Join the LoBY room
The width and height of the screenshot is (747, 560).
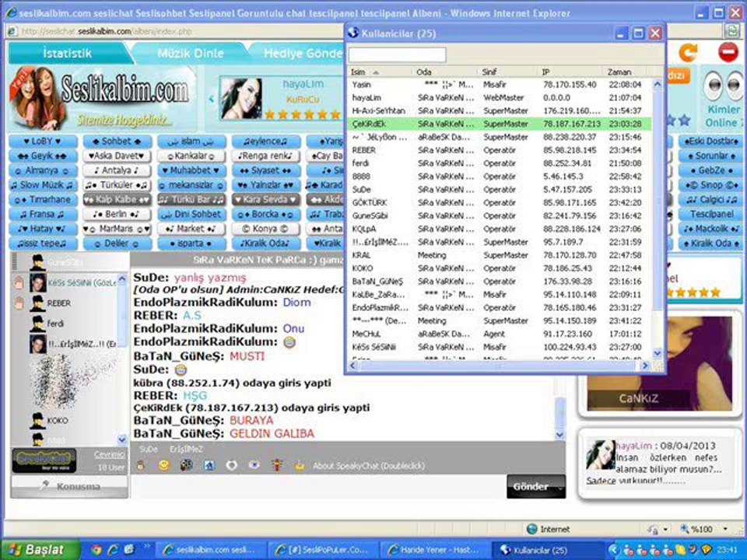[43, 142]
